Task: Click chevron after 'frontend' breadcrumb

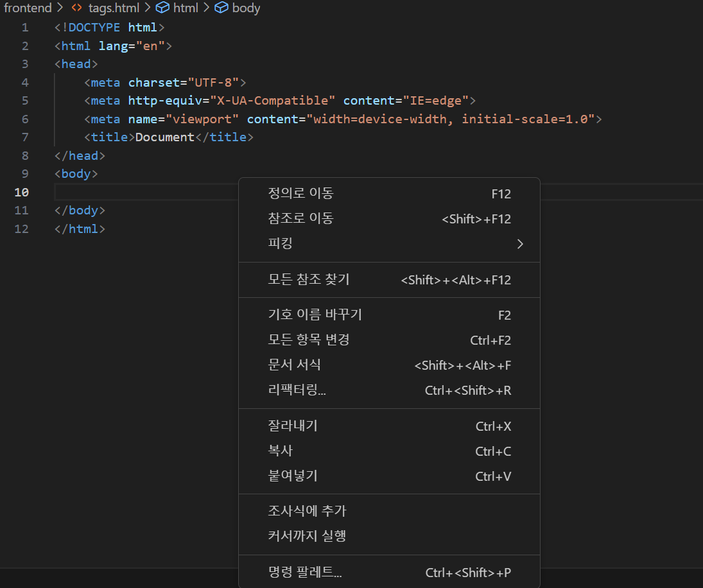Action: (60, 8)
